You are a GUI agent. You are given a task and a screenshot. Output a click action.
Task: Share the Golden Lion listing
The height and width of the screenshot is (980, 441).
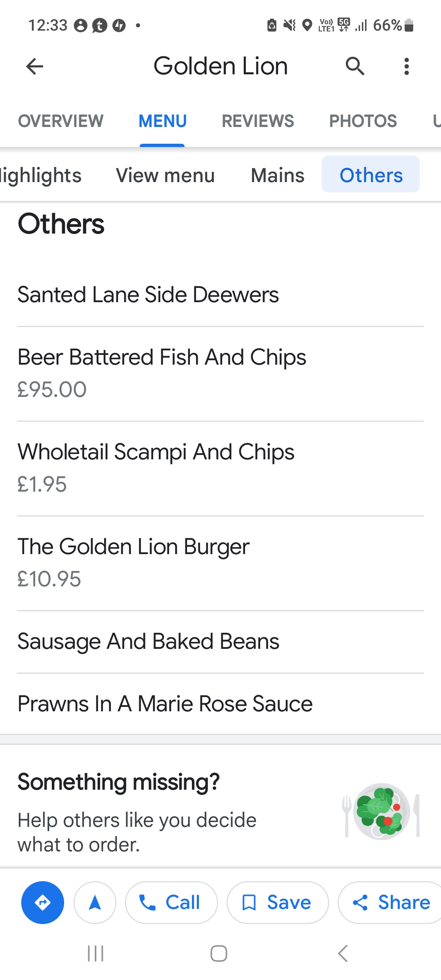click(390, 902)
